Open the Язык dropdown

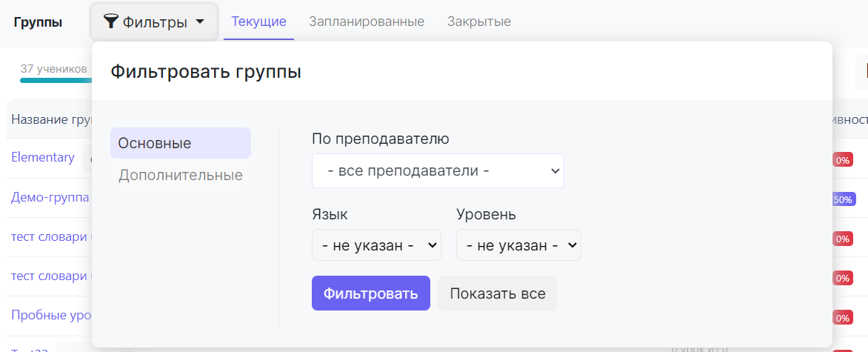(x=376, y=245)
